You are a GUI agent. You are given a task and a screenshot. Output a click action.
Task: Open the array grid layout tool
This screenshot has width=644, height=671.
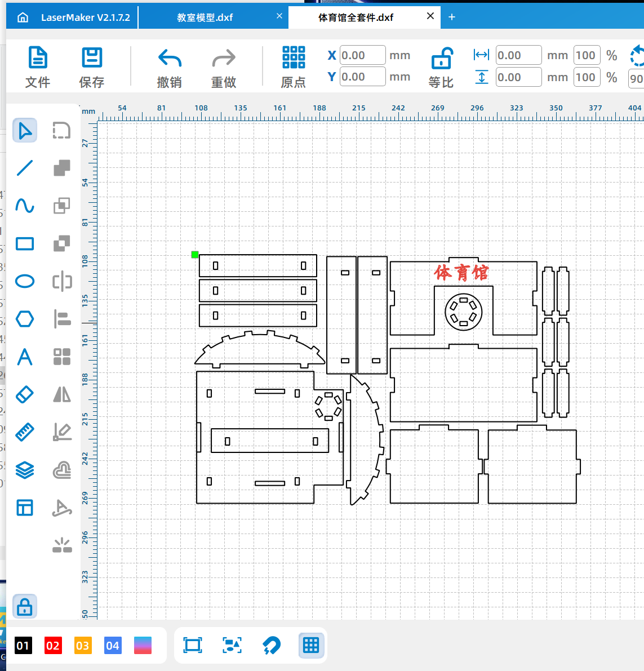pos(62,357)
